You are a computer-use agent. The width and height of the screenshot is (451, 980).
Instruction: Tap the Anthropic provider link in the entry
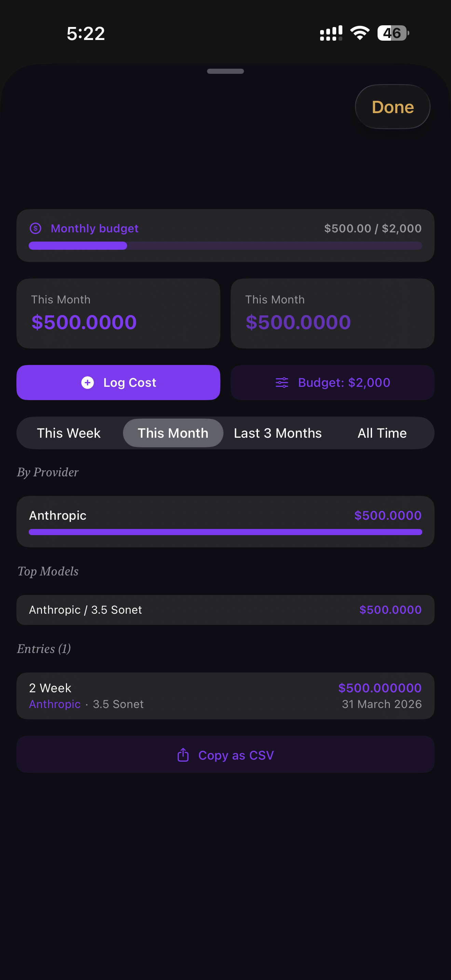pos(55,704)
